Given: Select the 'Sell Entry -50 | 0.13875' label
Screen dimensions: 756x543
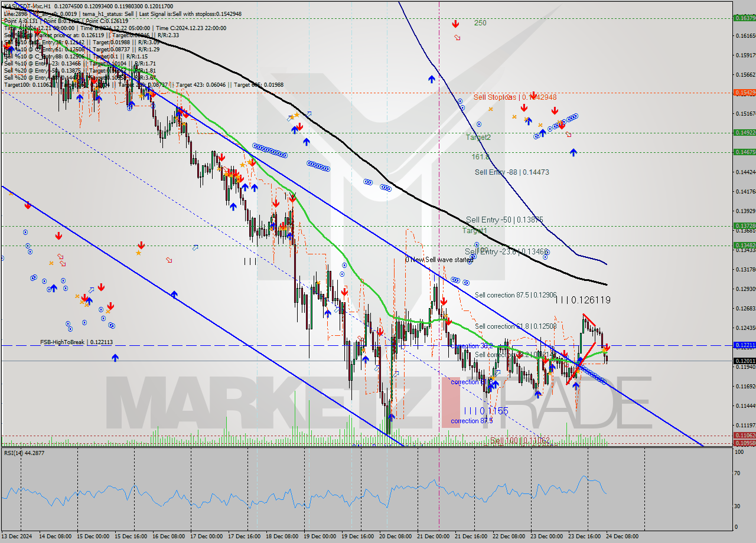Looking at the screenshot, I should 504,219.
